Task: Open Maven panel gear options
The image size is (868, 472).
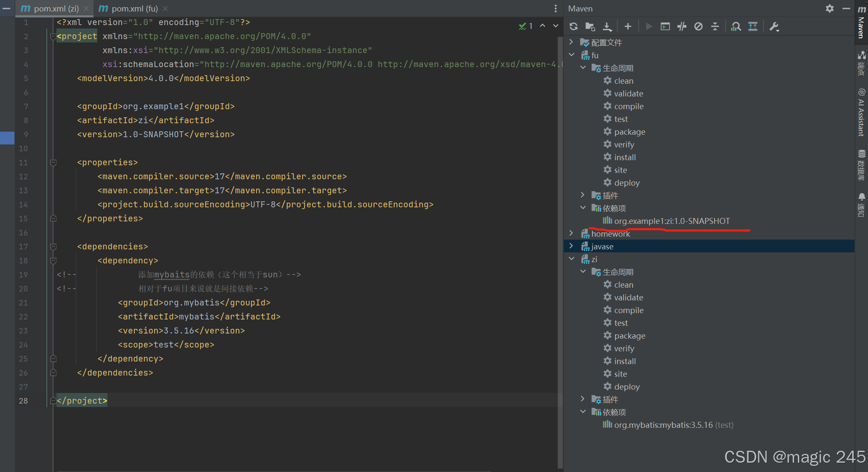Action: 829,8
